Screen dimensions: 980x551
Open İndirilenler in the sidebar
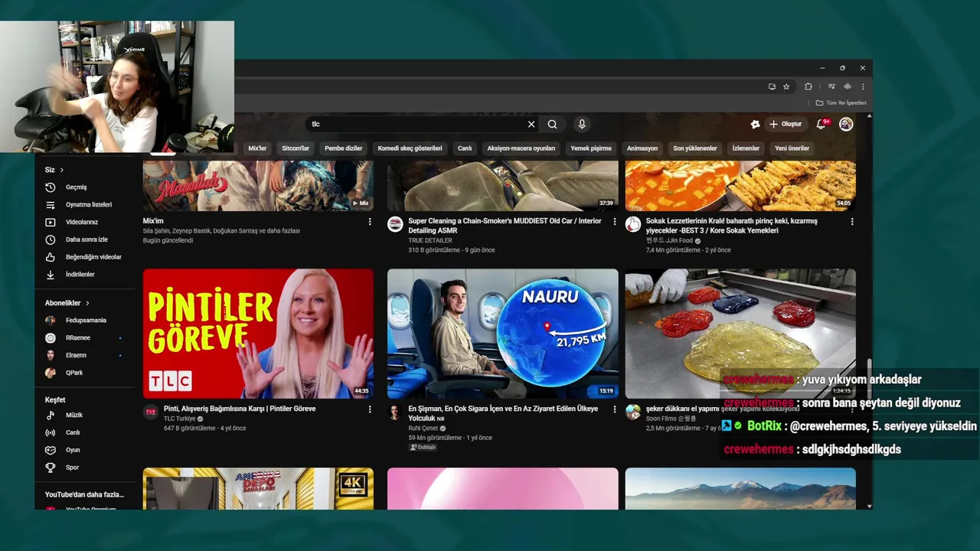coord(80,275)
